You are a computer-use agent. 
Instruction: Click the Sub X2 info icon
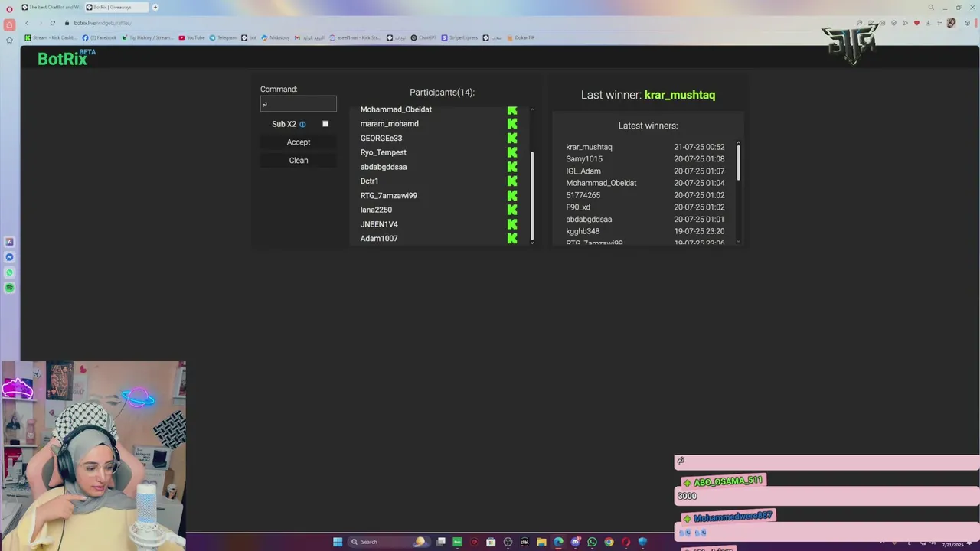point(302,124)
